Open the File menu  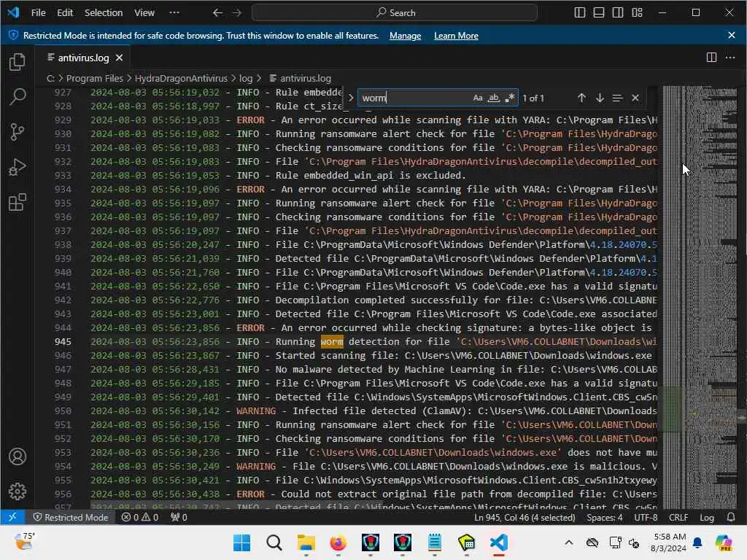pyautogui.click(x=38, y=13)
